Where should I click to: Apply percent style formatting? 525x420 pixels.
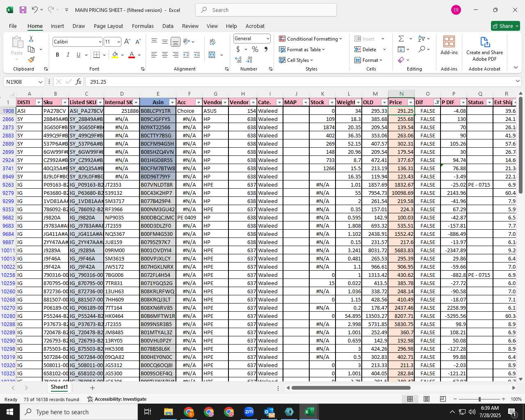tap(255, 49)
